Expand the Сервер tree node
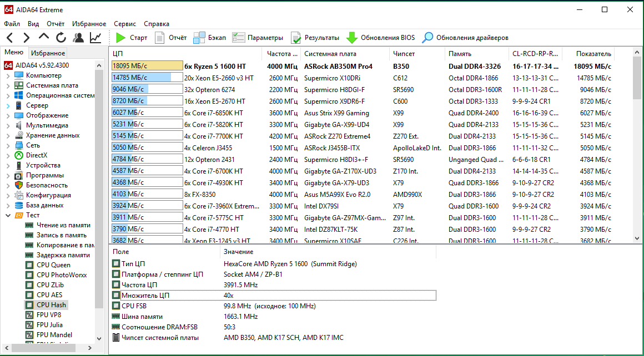Image resolution: width=644 pixels, height=356 pixels. point(8,105)
